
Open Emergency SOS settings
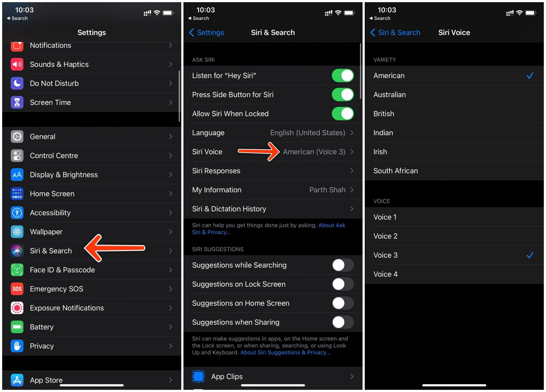[x=90, y=289]
